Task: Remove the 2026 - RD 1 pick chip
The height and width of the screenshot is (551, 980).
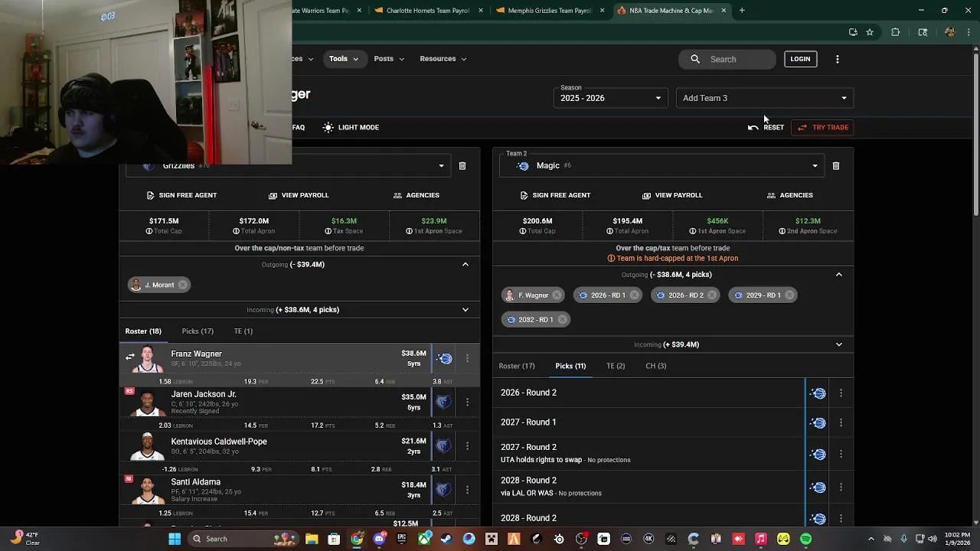Action: (634, 295)
